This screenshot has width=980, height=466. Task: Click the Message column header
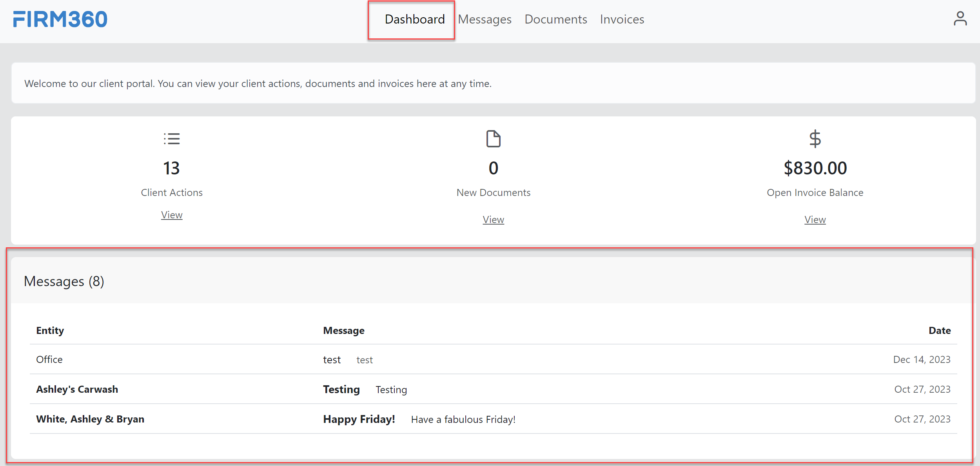343,330
